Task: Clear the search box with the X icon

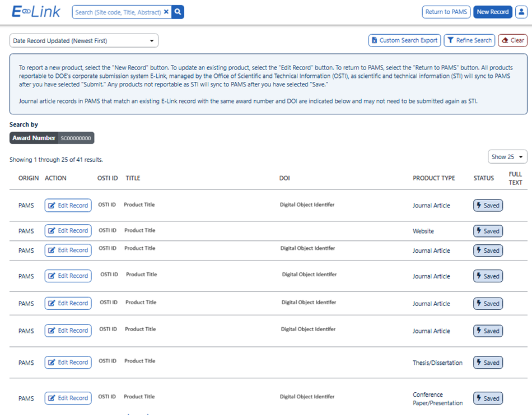Action: [x=166, y=12]
